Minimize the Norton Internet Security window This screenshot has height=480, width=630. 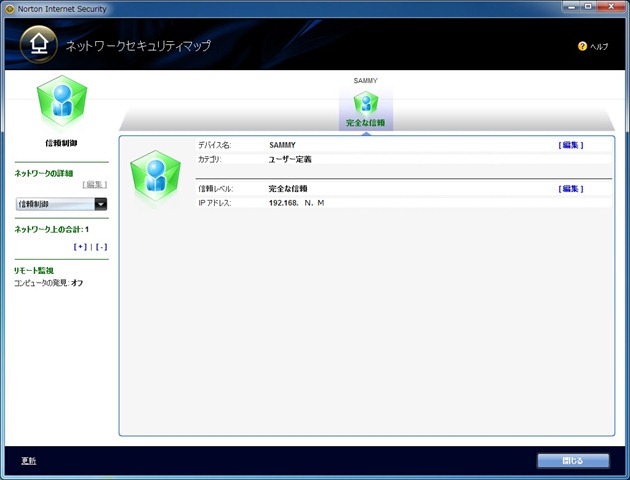click(572, 6)
